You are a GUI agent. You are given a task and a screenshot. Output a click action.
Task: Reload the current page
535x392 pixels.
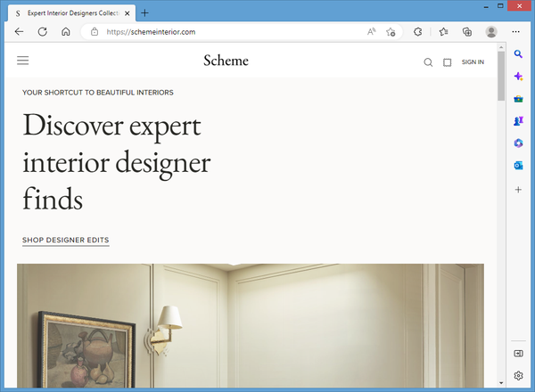click(x=42, y=32)
